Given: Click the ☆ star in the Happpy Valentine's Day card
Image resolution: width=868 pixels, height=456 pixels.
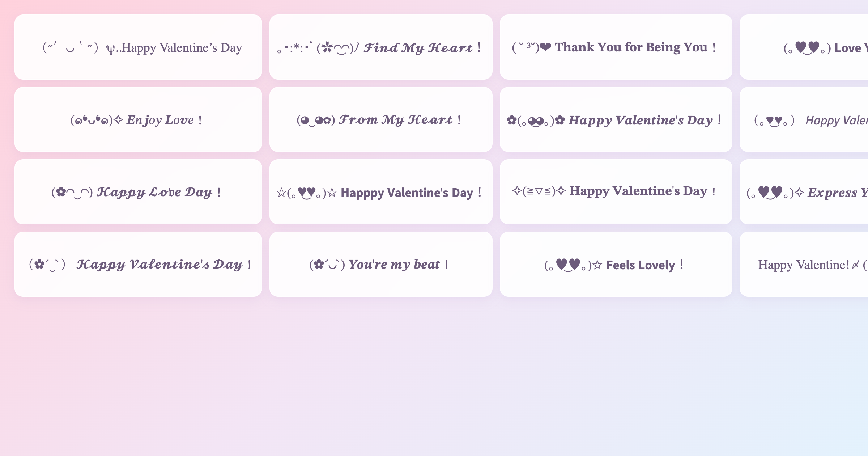Looking at the screenshot, I should [x=282, y=193].
